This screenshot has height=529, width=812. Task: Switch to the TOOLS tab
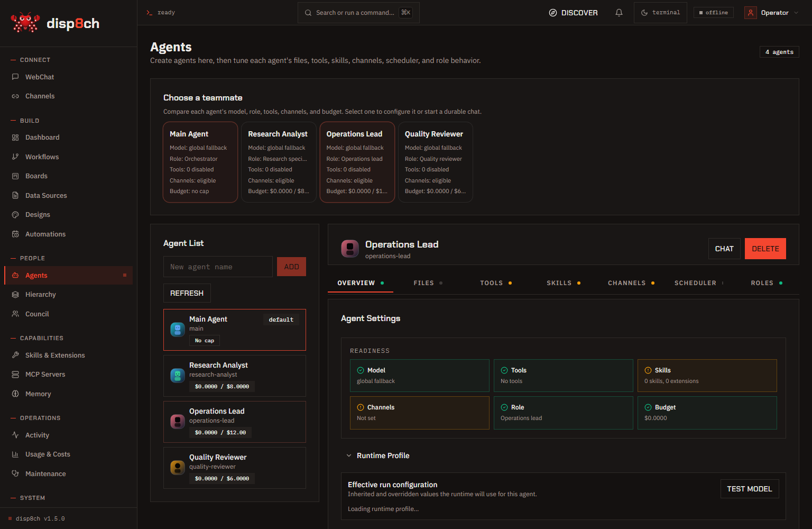[x=496, y=283]
